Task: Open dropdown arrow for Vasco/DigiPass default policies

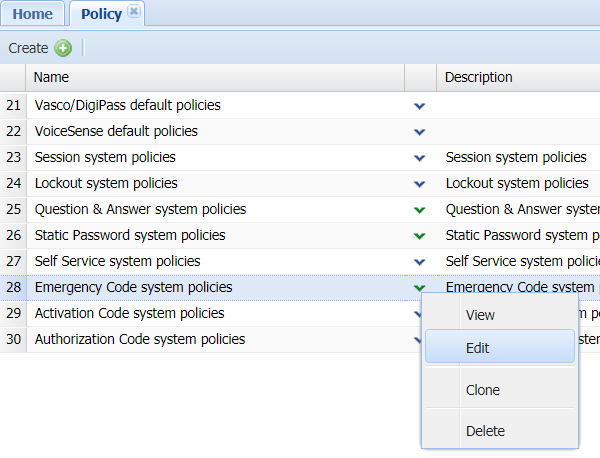Action: (420, 105)
